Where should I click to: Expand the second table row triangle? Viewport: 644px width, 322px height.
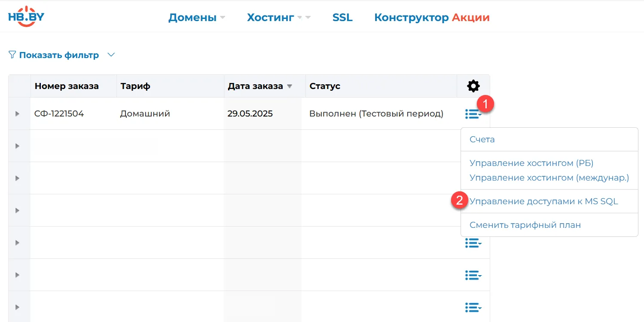pos(18,146)
